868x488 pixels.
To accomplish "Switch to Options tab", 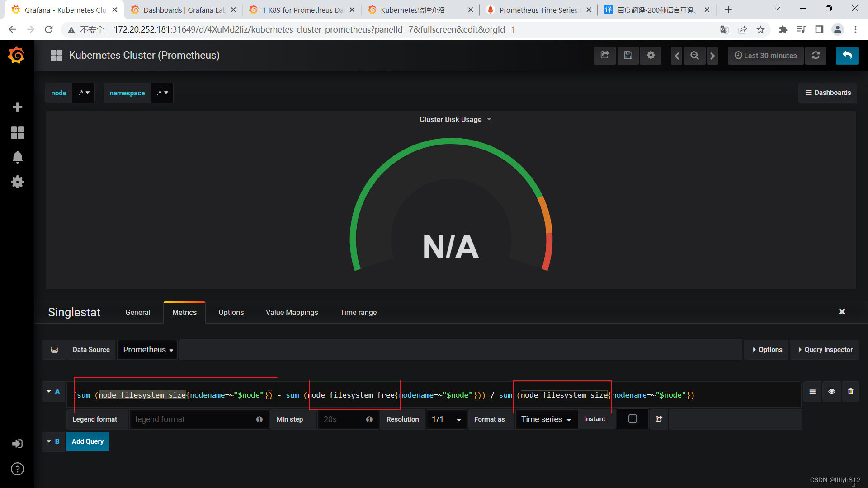I will coord(231,312).
